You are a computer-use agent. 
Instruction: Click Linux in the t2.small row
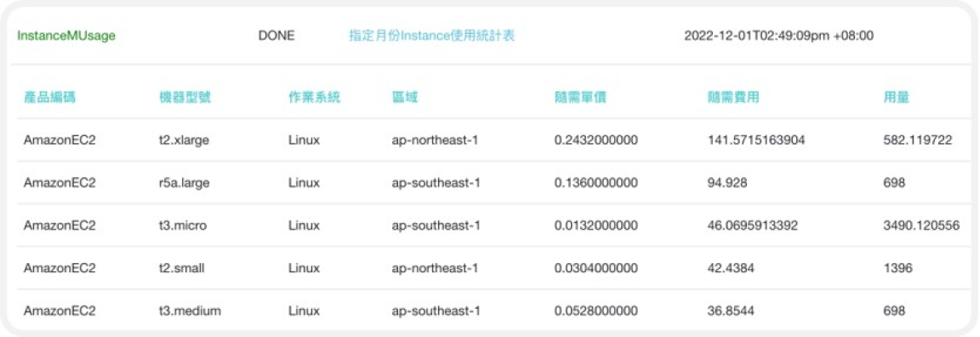point(304,267)
